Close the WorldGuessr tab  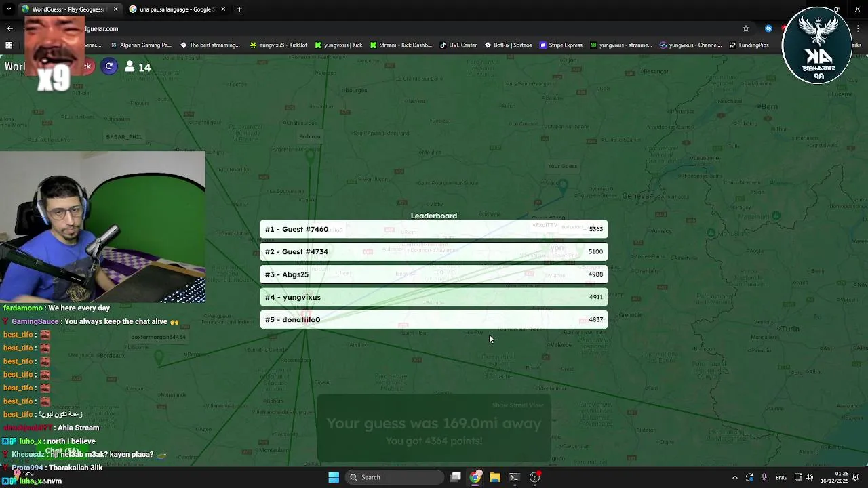click(115, 9)
